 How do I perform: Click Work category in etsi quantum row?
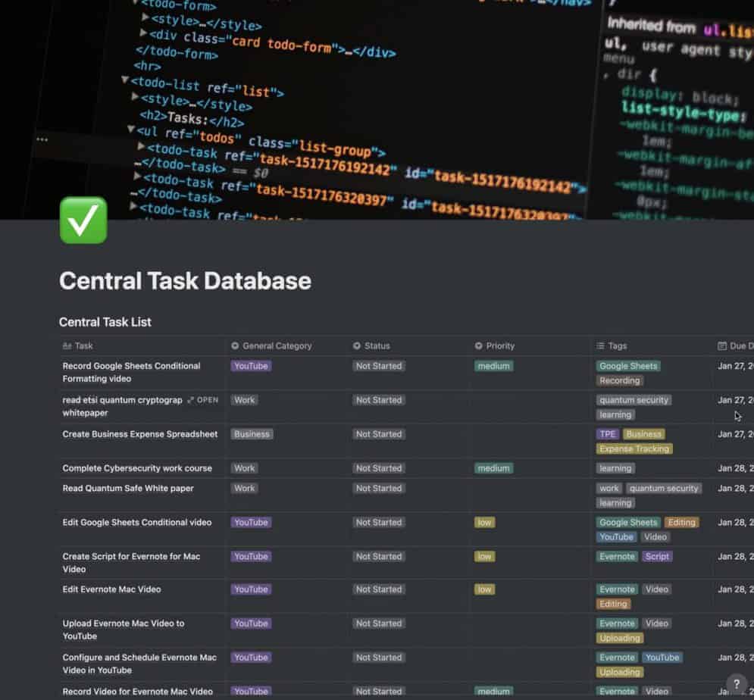pyautogui.click(x=244, y=400)
